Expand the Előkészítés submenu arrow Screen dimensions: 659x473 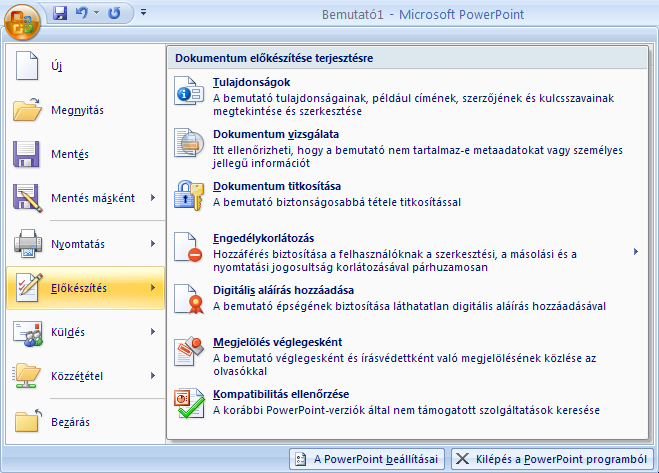[153, 288]
